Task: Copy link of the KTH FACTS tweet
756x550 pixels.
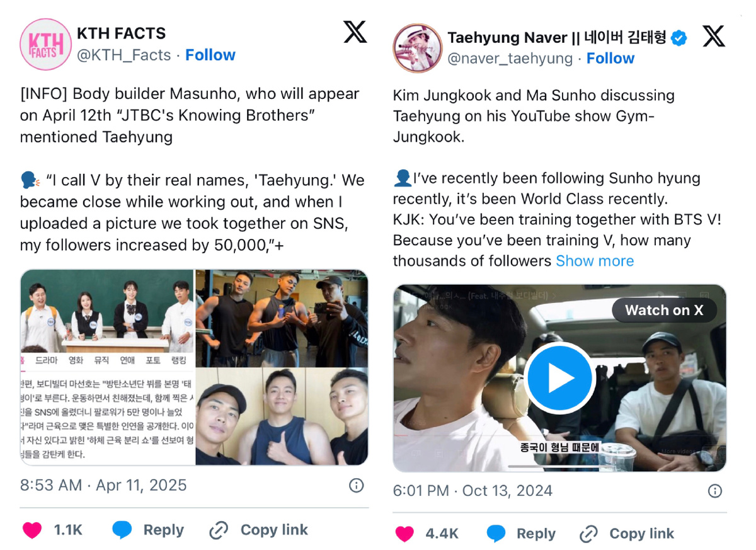Action: (259, 530)
